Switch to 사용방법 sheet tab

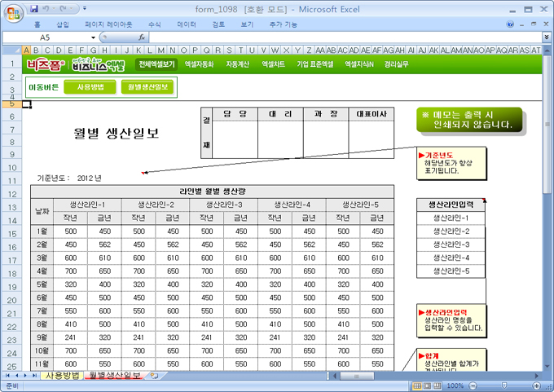(62, 376)
